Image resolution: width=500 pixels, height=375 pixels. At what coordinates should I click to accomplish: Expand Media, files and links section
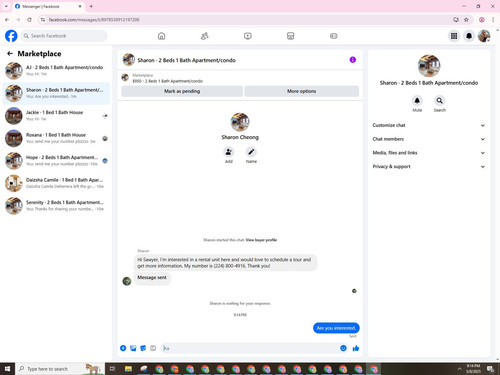coord(428,153)
